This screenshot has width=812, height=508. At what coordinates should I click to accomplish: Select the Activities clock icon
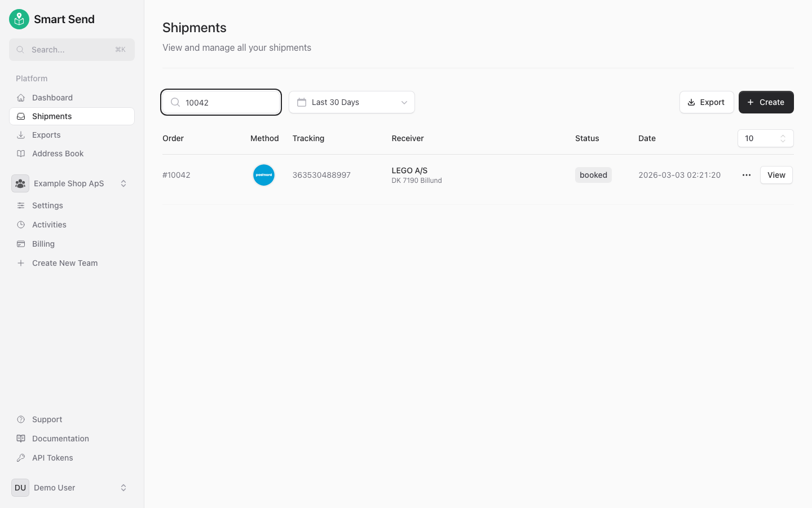pyautogui.click(x=21, y=224)
